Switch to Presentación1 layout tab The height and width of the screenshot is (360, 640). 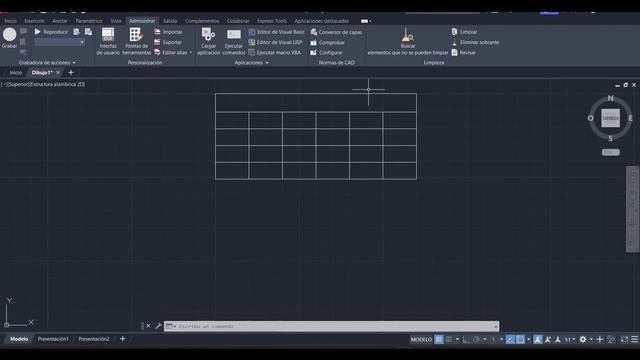point(53,339)
